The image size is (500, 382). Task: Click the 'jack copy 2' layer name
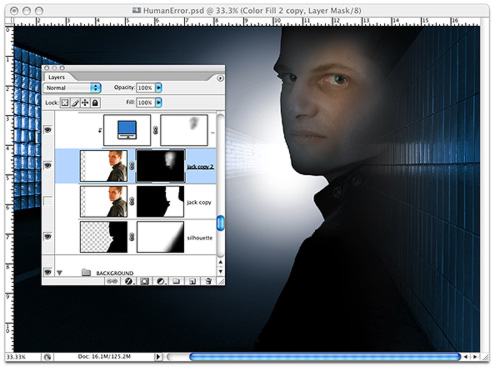(x=200, y=167)
